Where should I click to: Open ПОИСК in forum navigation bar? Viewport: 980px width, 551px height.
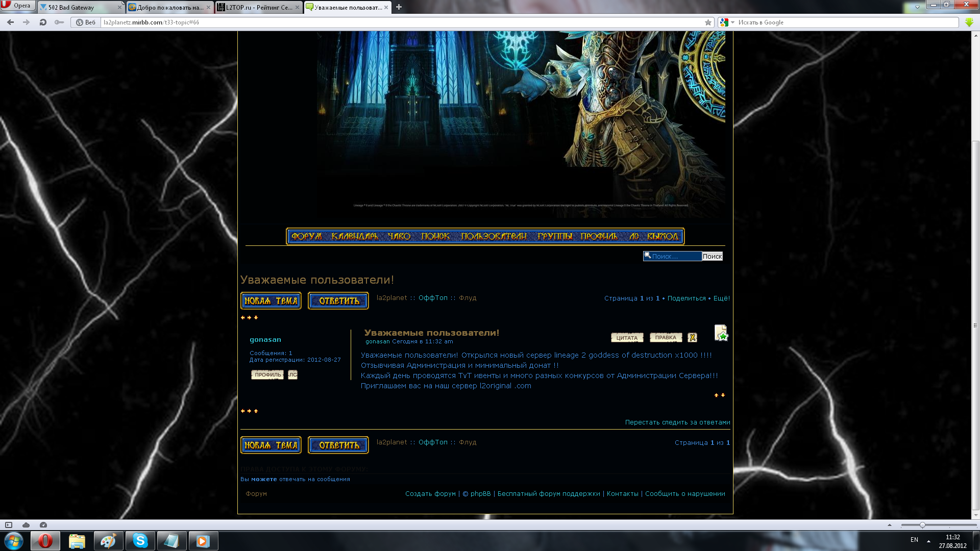tap(435, 236)
